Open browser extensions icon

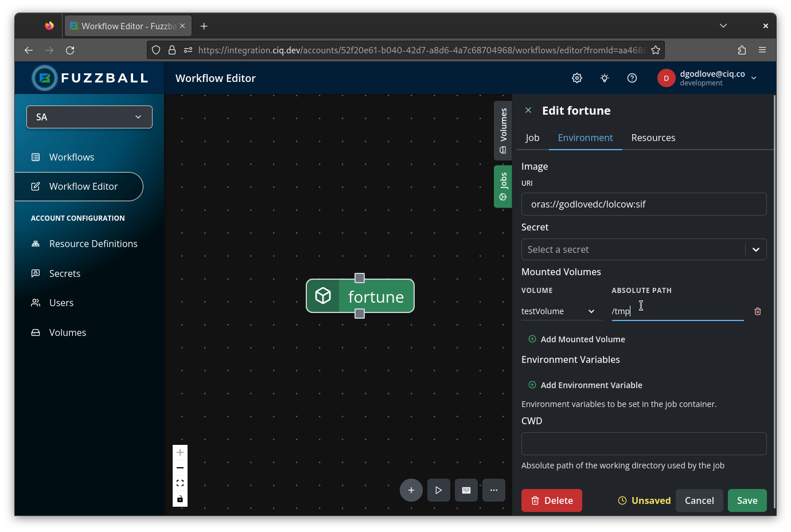pos(742,50)
